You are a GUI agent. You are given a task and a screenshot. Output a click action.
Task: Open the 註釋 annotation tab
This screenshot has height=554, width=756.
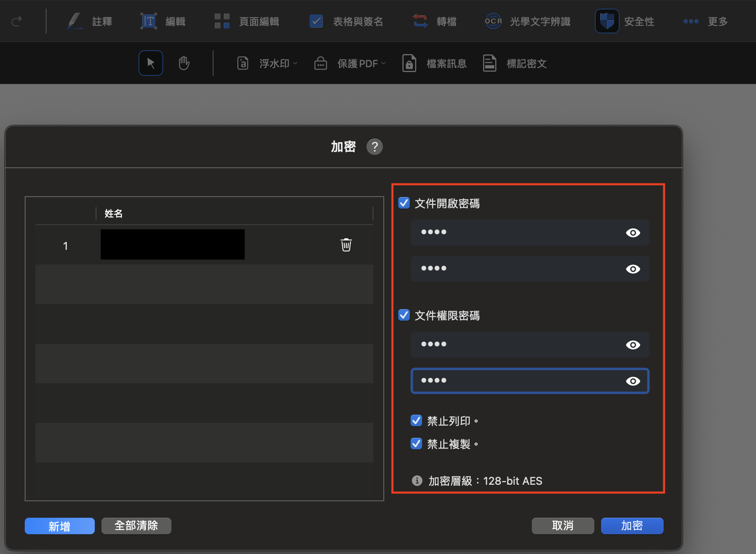click(x=89, y=21)
